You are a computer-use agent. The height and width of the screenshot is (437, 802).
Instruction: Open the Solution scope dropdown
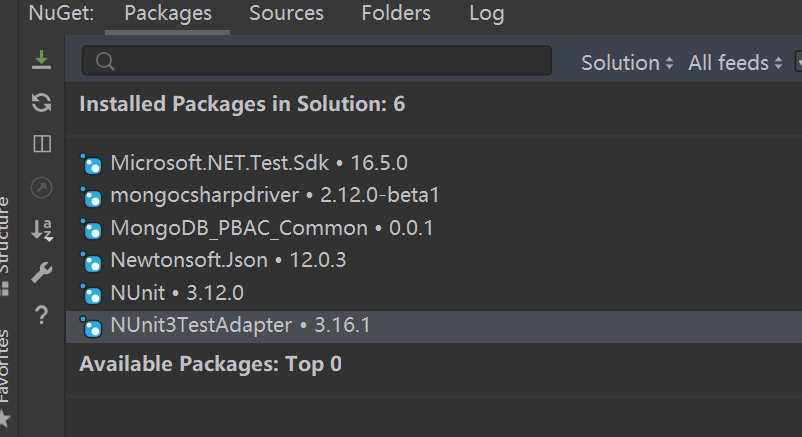pos(627,62)
